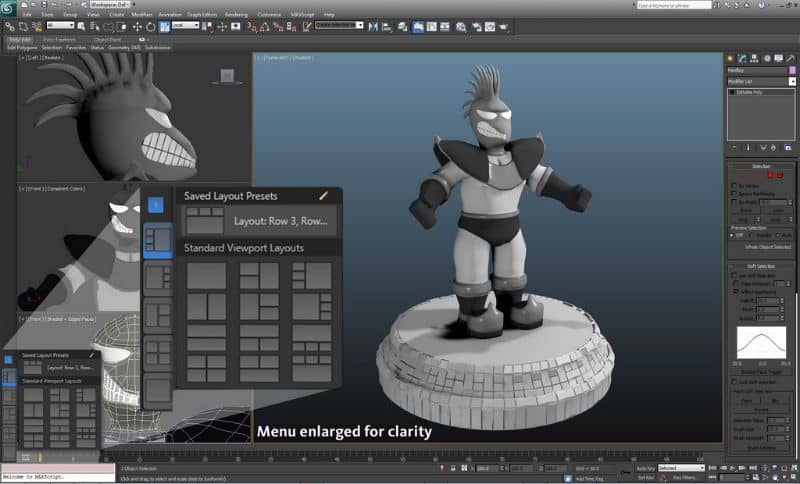
Task: Open the Modifiers menu
Action: pos(142,16)
